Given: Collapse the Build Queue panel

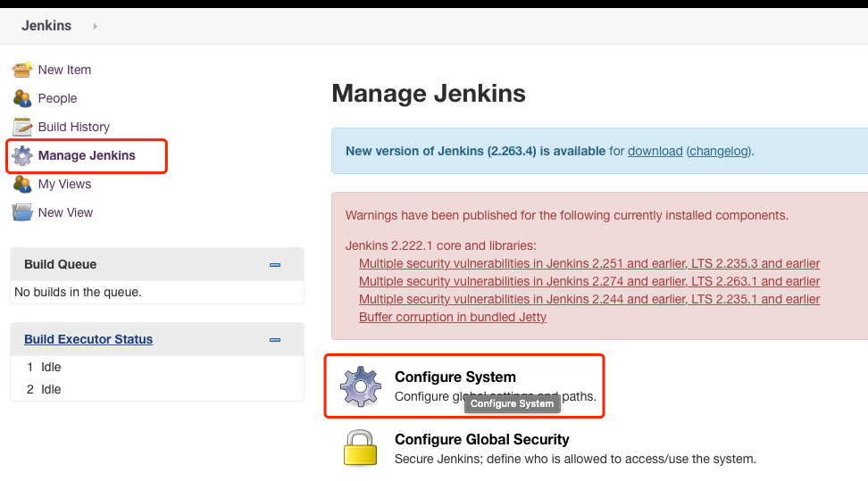Looking at the screenshot, I should (x=275, y=265).
